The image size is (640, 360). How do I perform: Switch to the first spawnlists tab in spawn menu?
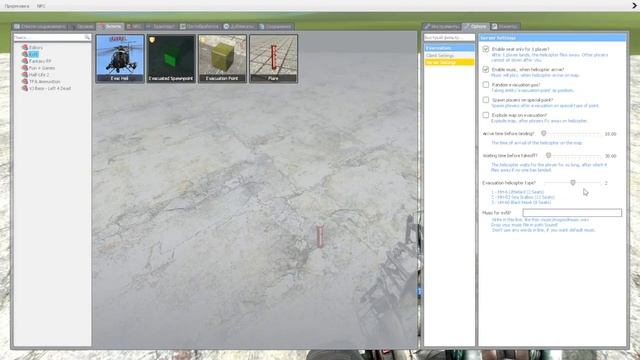[40, 27]
